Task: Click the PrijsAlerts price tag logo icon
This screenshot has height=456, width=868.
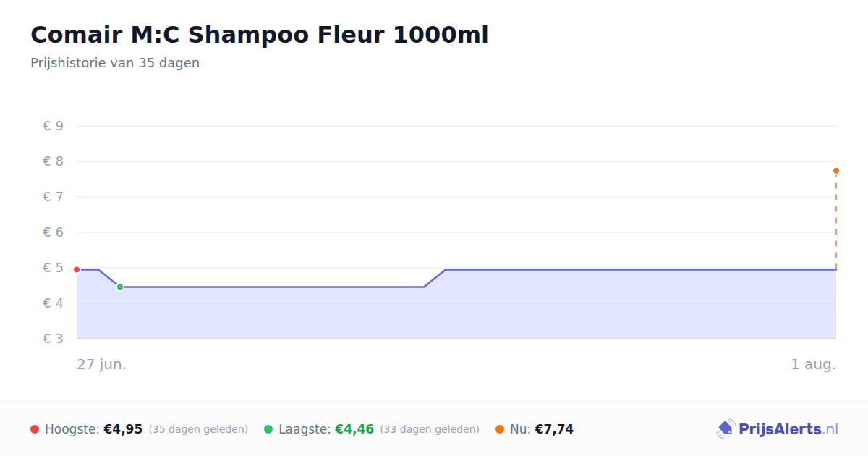Action: tap(726, 429)
